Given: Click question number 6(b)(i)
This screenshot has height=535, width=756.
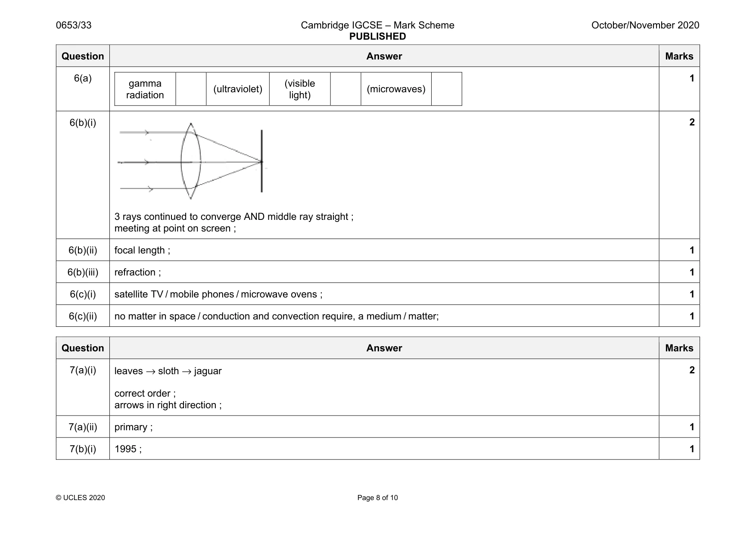Looking at the screenshot, I should [x=83, y=123].
